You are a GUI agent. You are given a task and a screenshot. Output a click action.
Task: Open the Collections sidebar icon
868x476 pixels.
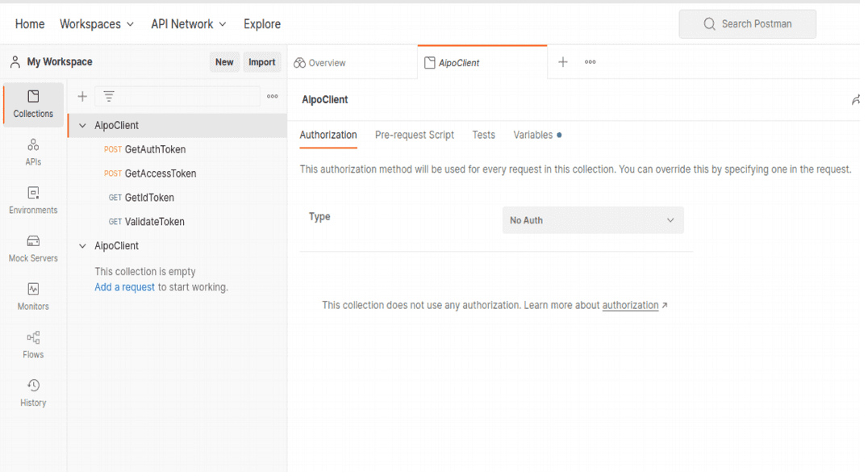[33, 105]
